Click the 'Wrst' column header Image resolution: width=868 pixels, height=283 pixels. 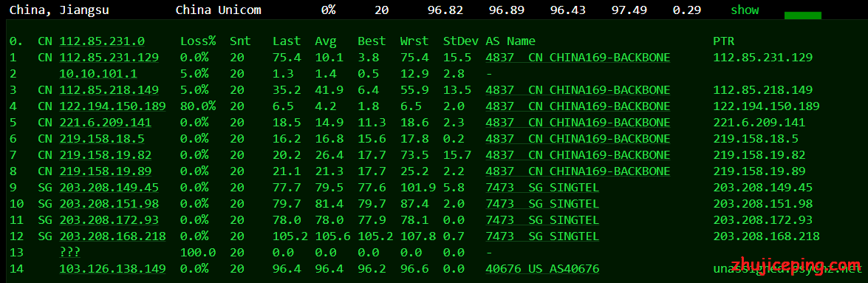[414, 41]
